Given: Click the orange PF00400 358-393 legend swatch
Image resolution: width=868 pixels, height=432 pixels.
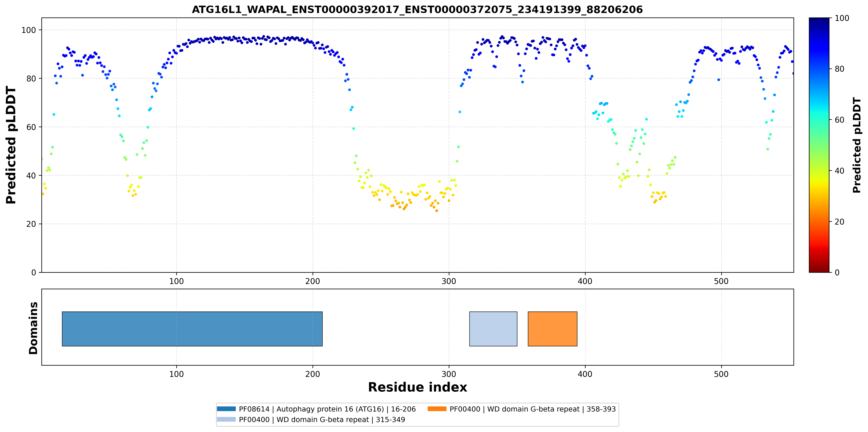Looking at the screenshot, I should pyautogui.click(x=437, y=409).
